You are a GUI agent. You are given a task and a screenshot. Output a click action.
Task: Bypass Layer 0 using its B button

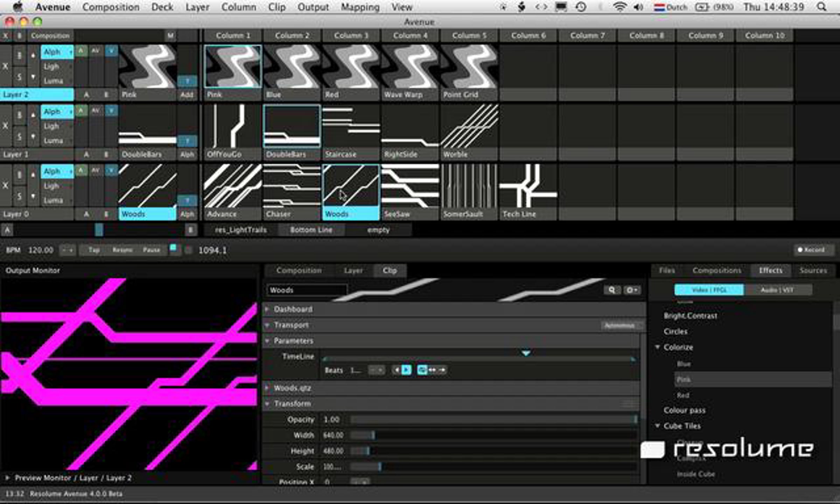(19, 174)
